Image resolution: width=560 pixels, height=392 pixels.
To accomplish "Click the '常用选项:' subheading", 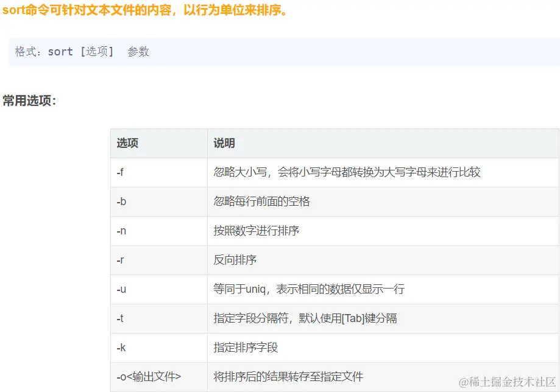I will [x=29, y=100].
